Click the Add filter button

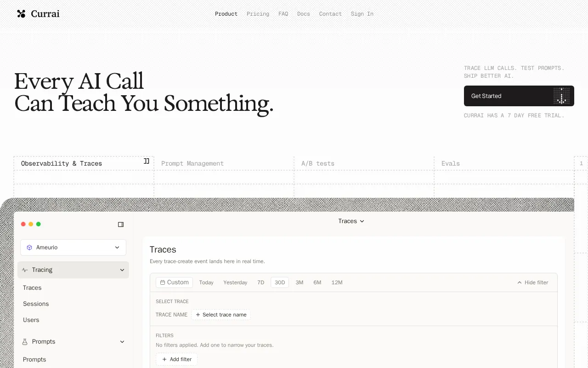(177, 359)
